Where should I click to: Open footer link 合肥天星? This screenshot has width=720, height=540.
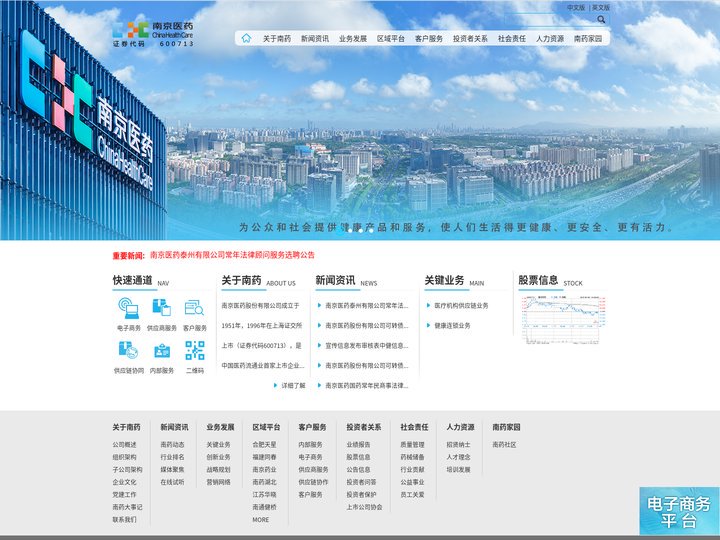click(x=264, y=444)
